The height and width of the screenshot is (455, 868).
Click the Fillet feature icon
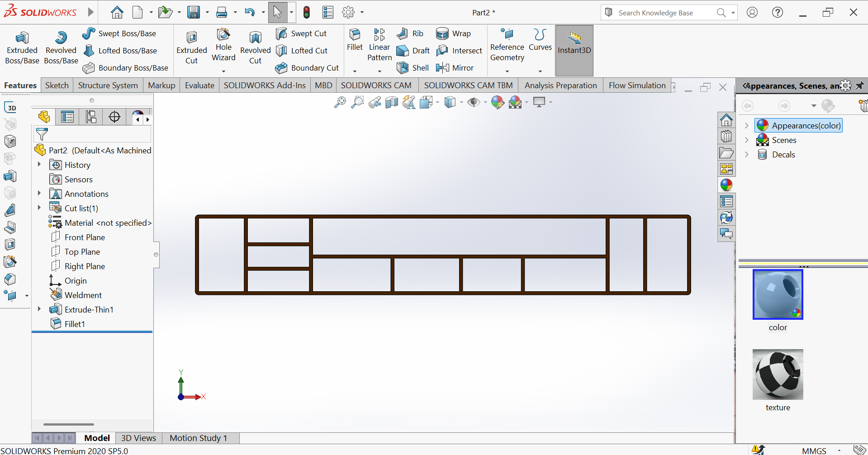click(x=355, y=40)
